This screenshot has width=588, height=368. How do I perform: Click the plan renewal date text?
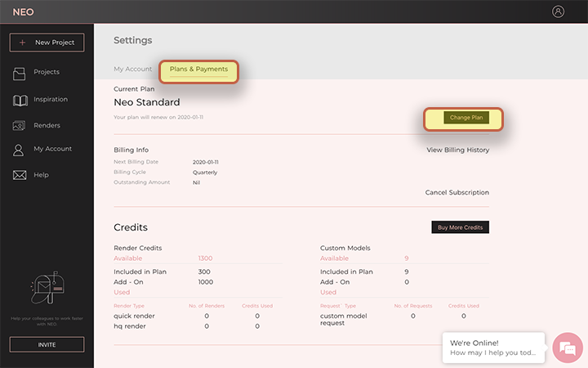pos(158,117)
